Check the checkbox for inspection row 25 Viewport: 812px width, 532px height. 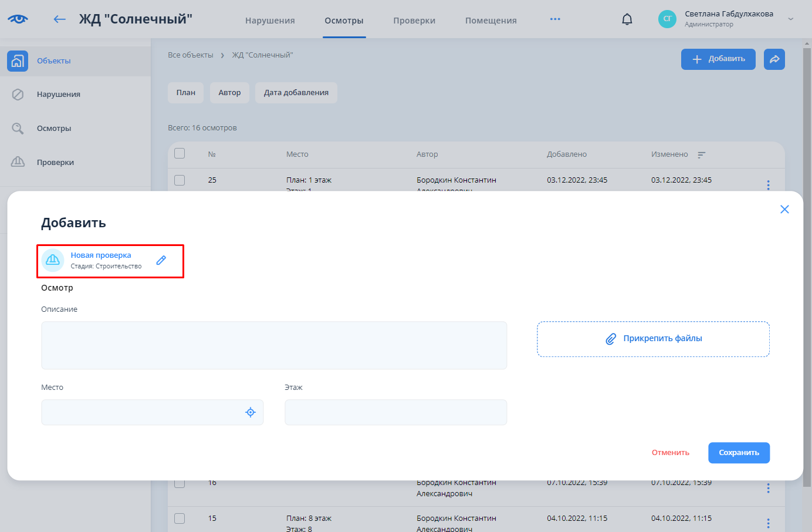180,180
